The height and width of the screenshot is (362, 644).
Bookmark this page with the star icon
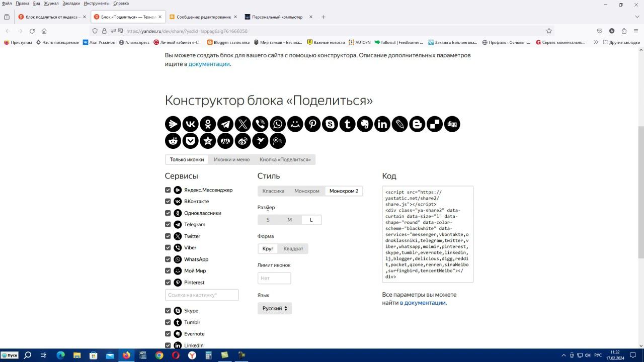click(549, 31)
